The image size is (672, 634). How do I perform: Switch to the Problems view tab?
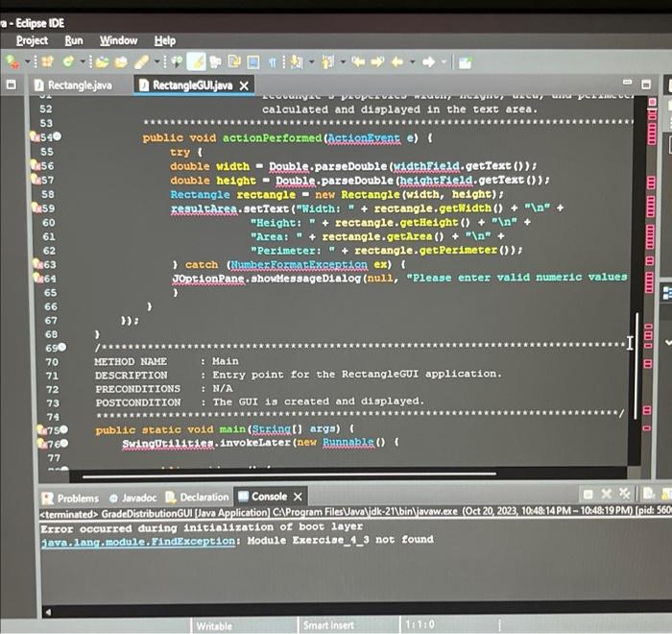pyautogui.click(x=71, y=498)
